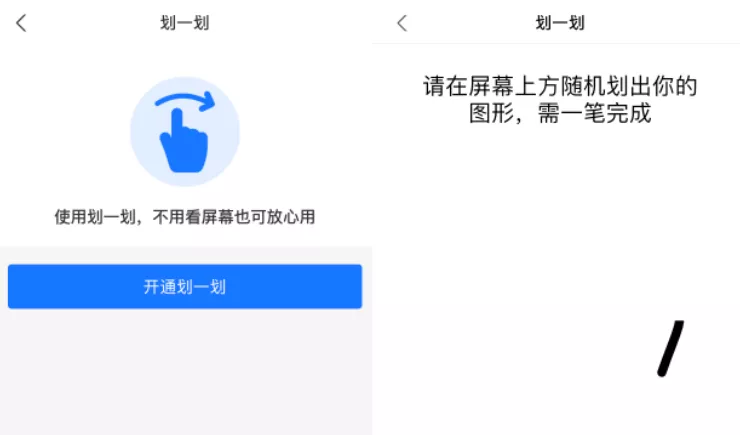Tap the 需一笔完成 phrase
740x435 pixels.
(595, 113)
